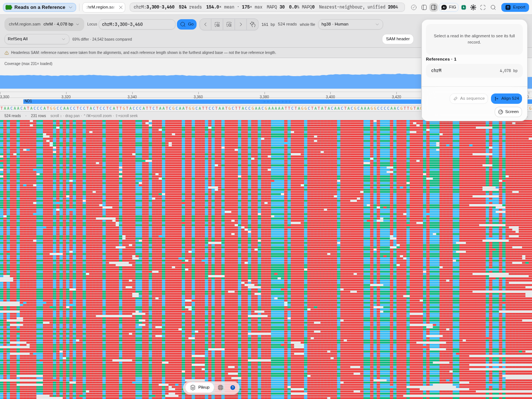Viewport: 532px width, 399px height.
Task: Click the 3,360 ruler position label
Action: (x=198, y=97)
